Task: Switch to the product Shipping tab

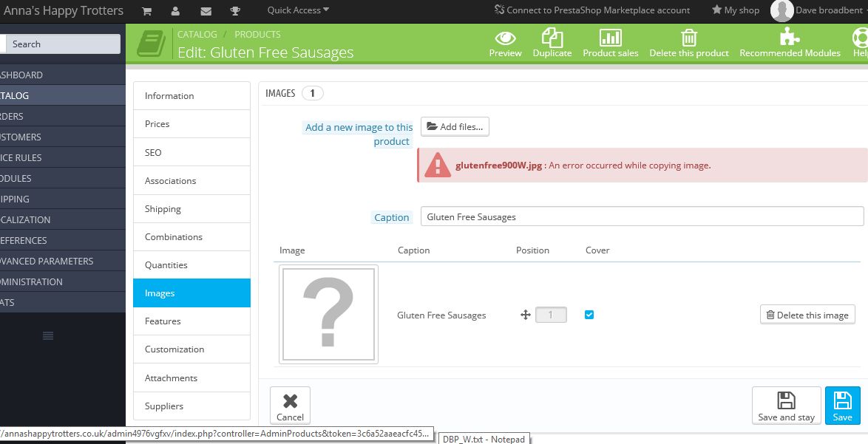Action: pyautogui.click(x=191, y=208)
